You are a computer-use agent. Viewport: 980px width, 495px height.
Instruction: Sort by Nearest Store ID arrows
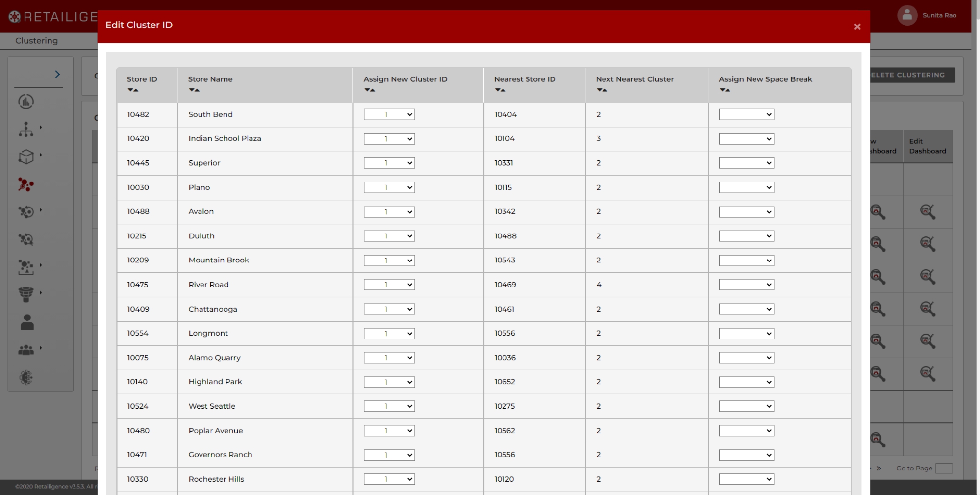click(500, 90)
